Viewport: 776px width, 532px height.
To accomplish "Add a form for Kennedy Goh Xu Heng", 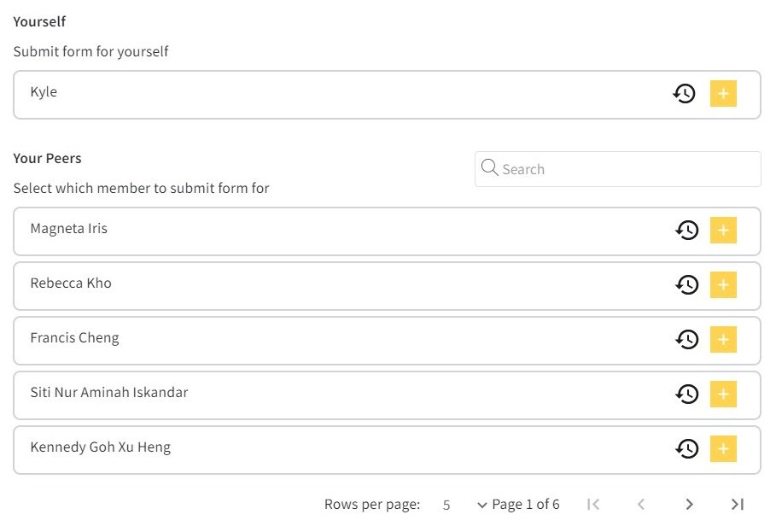I will pyautogui.click(x=723, y=449).
